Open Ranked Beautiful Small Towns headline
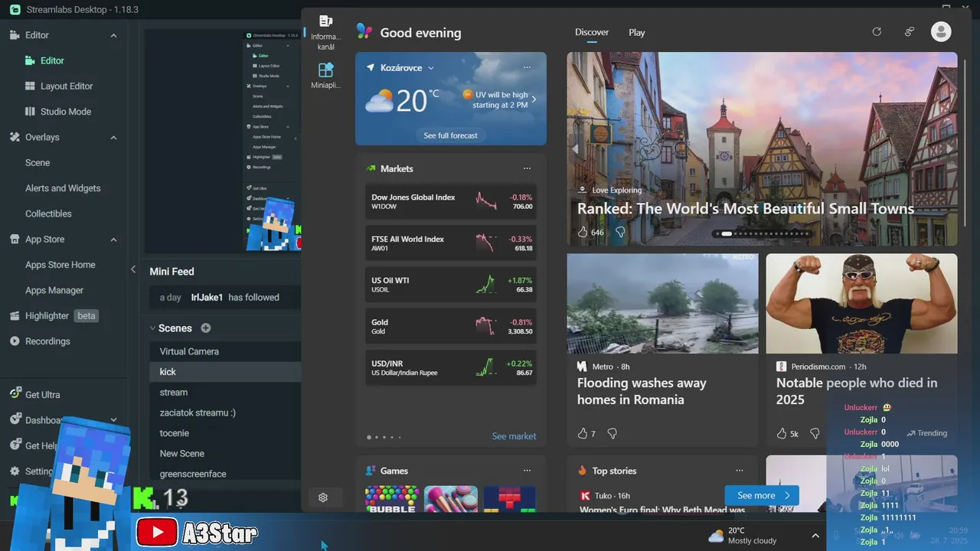 pos(746,208)
